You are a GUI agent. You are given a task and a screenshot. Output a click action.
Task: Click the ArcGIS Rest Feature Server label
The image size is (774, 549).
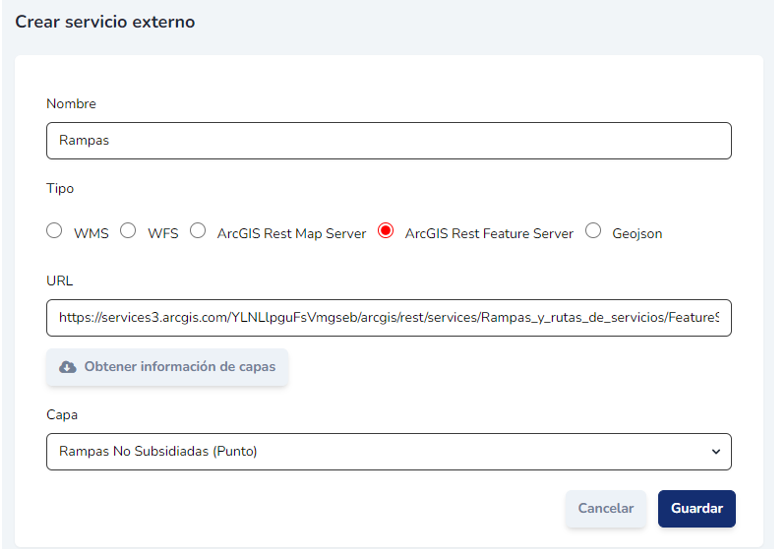489,233
